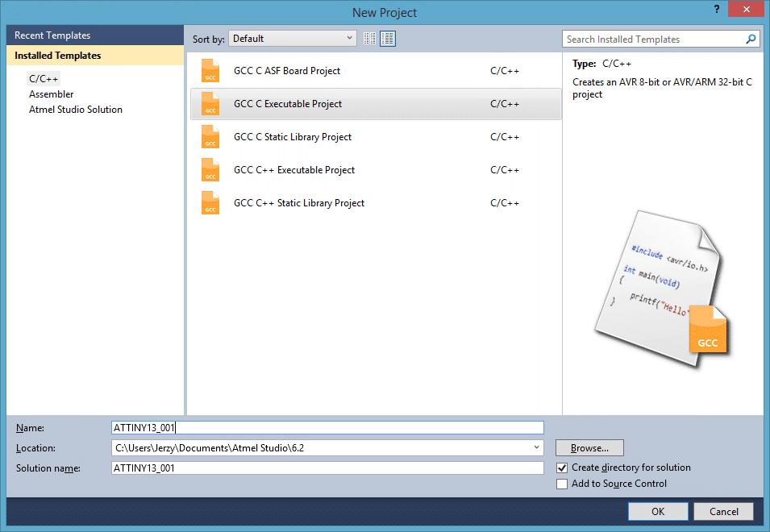Click the GCC C Executable Project icon
This screenshot has width=770, height=532.
pyautogui.click(x=210, y=104)
